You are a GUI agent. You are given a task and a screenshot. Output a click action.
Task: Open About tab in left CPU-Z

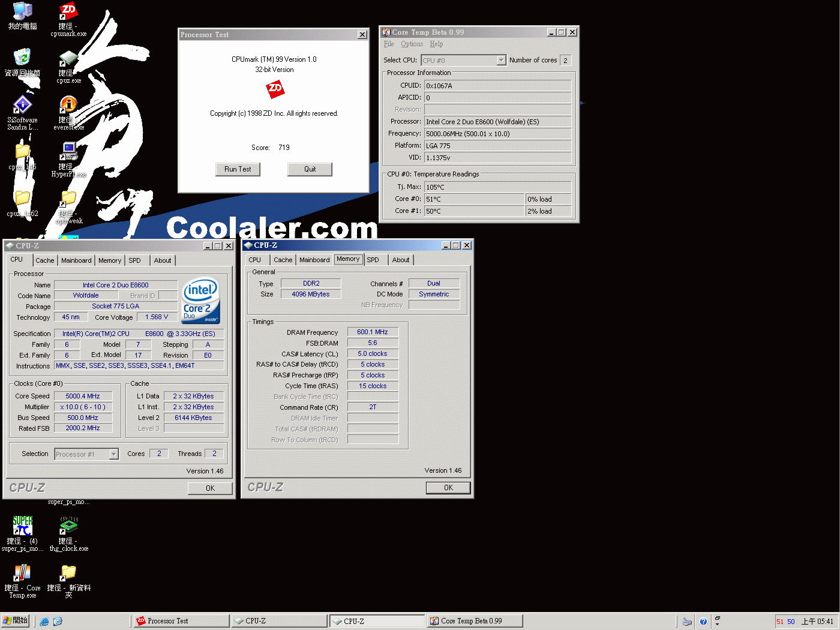coord(163,260)
